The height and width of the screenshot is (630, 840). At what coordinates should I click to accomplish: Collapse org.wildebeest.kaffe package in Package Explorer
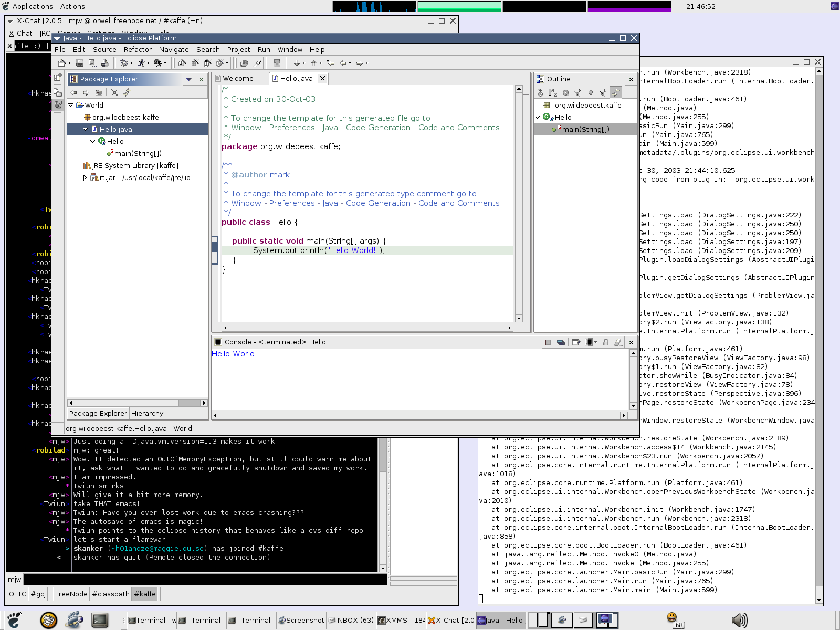click(x=78, y=117)
